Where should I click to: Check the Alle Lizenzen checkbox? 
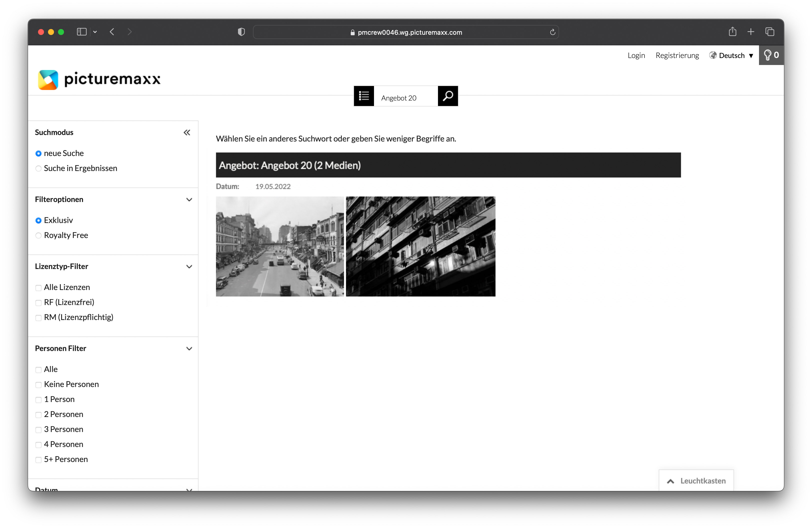38,287
